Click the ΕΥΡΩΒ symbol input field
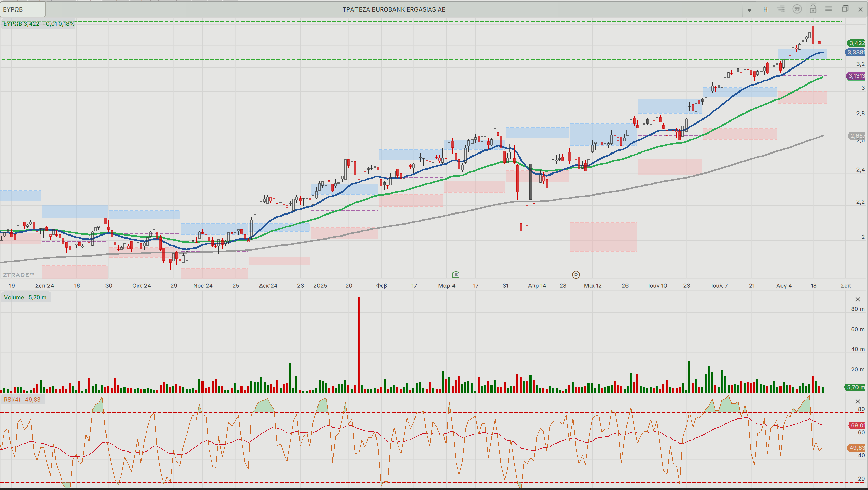The width and height of the screenshot is (868, 490). pos(23,9)
